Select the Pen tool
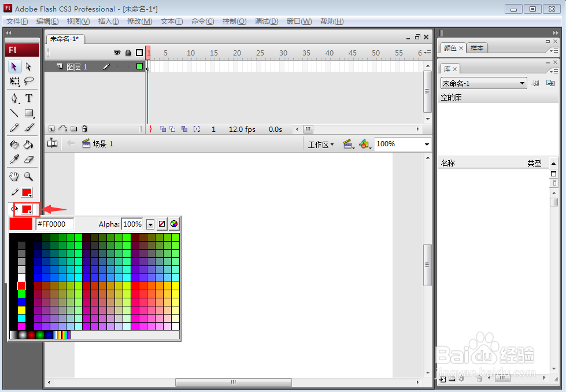This screenshot has width=566, height=392. click(14, 98)
